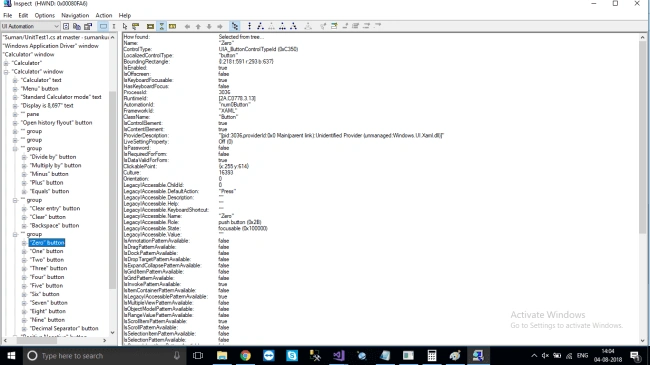Screen dimensions: 650x365
Task: Select the "Divide by" button tree item
Action: 53,157
